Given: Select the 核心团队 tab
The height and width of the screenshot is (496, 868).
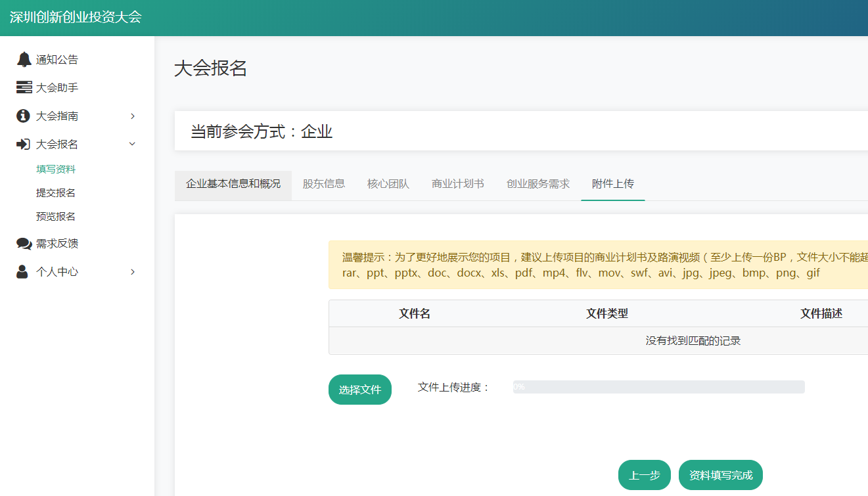Looking at the screenshot, I should click(388, 184).
